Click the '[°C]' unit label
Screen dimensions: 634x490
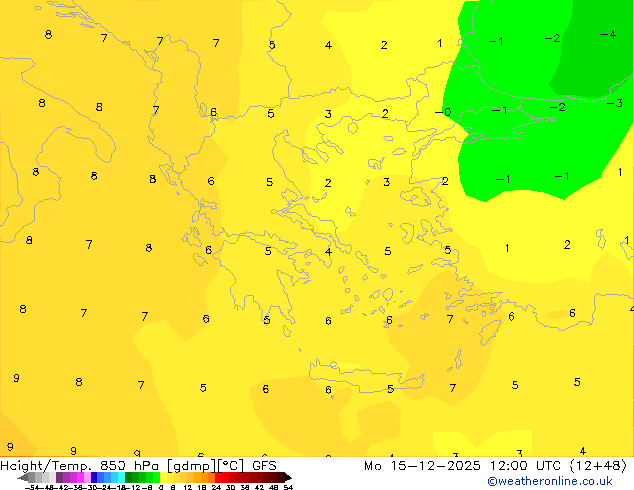(230, 466)
